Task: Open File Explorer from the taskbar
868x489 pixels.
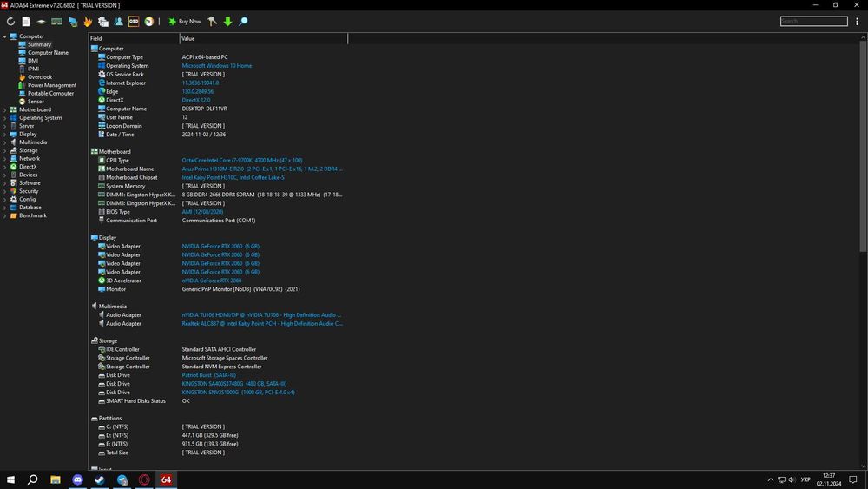Action: [56, 479]
